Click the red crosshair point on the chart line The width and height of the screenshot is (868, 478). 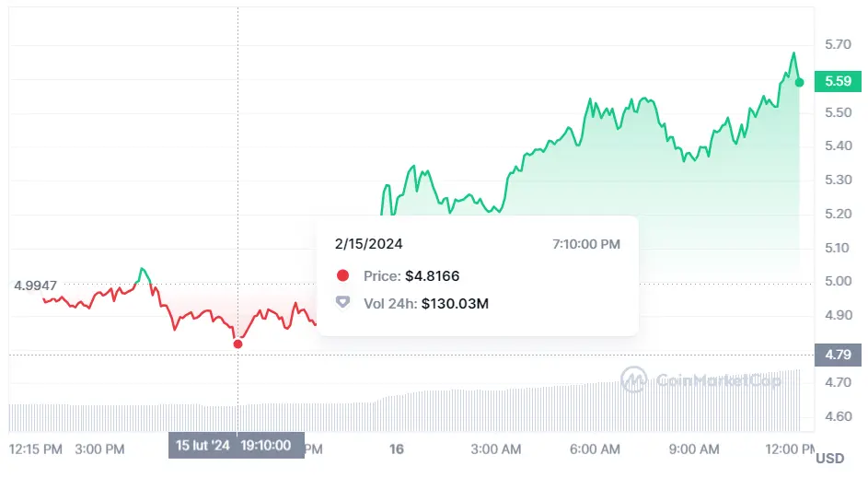coord(238,344)
